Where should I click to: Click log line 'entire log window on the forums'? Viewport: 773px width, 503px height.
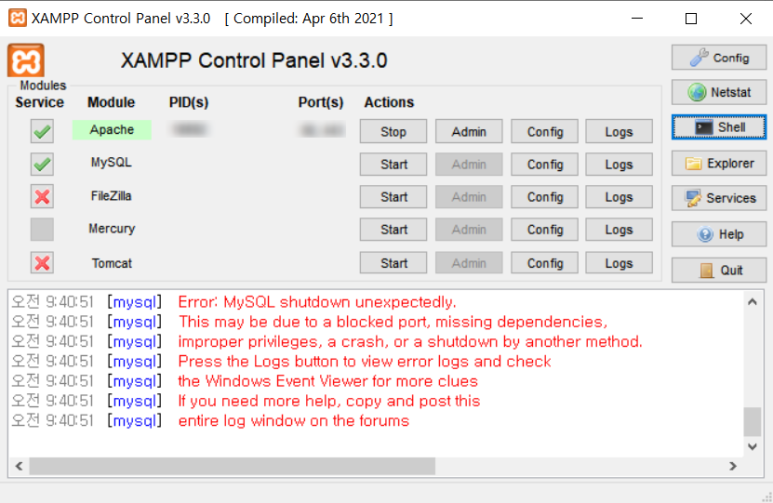click(294, 421)
